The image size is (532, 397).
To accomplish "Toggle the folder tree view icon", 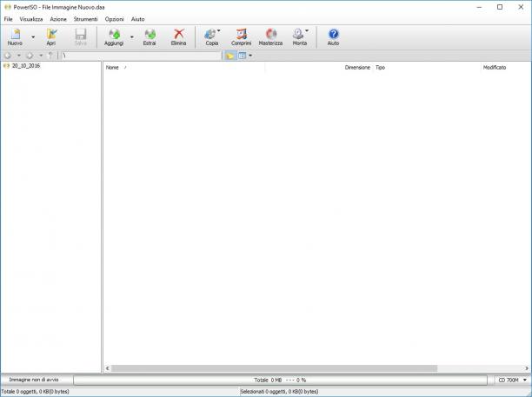I will pyautogui.click(x=230, y=56).
